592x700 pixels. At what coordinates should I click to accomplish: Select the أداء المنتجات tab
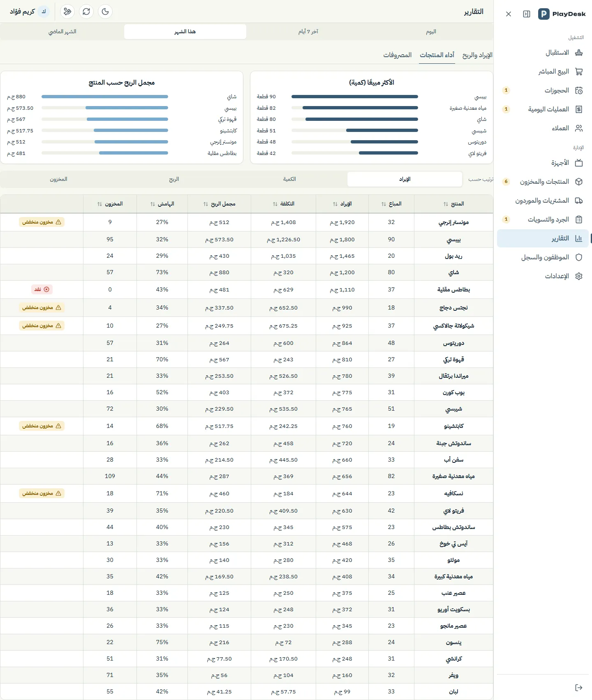point(437,55)
